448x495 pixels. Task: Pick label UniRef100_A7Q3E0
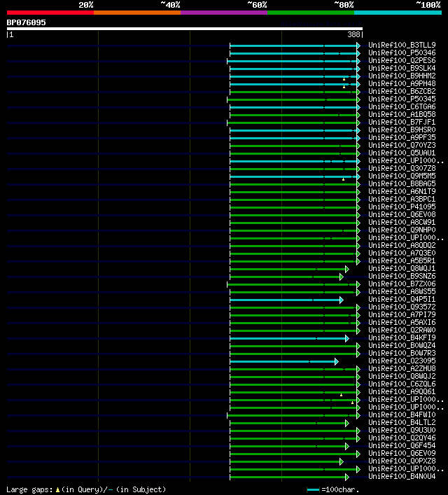[x=402, y=253]
